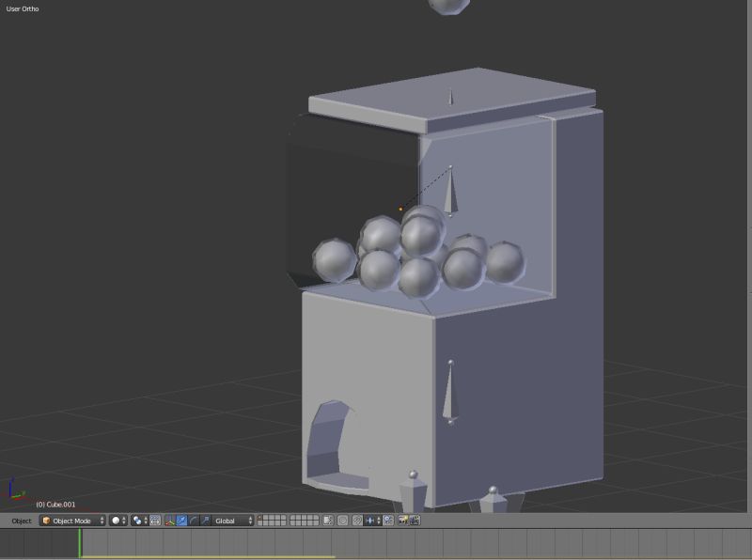Select the scale manipulator icon
The height and width of the screenshot is (560, 752).
pos(207,521)
